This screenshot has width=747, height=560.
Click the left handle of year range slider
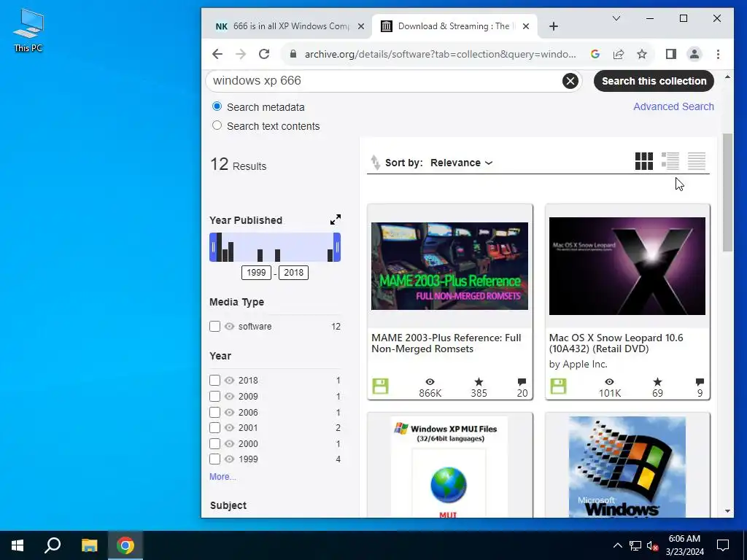click(213, 247)
